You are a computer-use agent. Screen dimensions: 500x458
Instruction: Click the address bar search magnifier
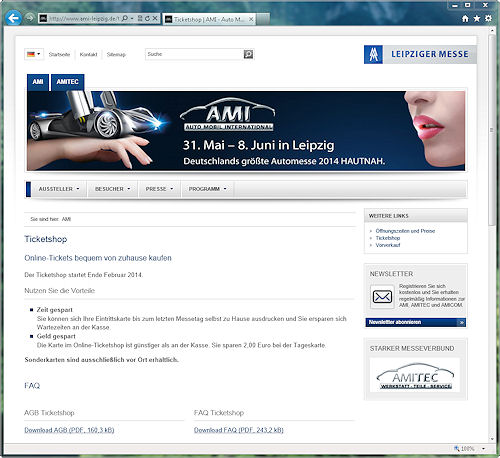click(x=125, y=18)
